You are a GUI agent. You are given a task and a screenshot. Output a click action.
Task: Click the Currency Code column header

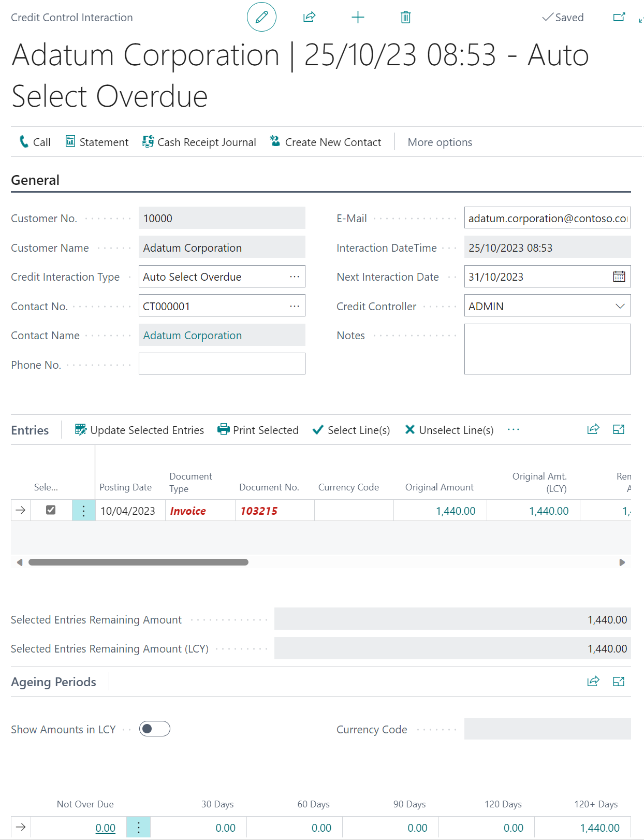[x=348, y=487]
